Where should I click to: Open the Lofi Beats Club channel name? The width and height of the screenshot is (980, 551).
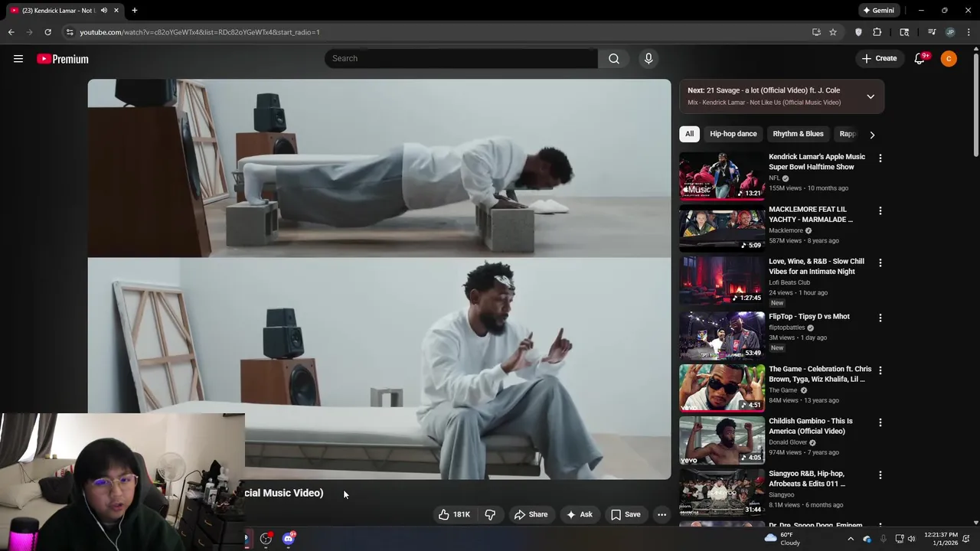click(x=789, y=282)
